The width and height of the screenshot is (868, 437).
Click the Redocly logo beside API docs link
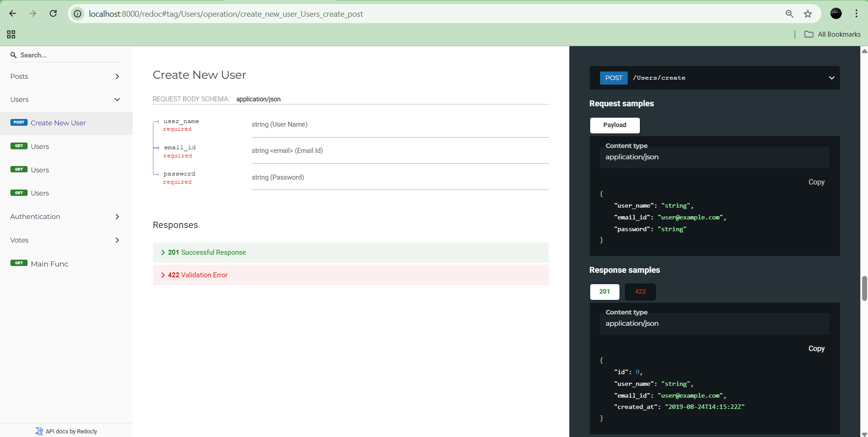38,431
